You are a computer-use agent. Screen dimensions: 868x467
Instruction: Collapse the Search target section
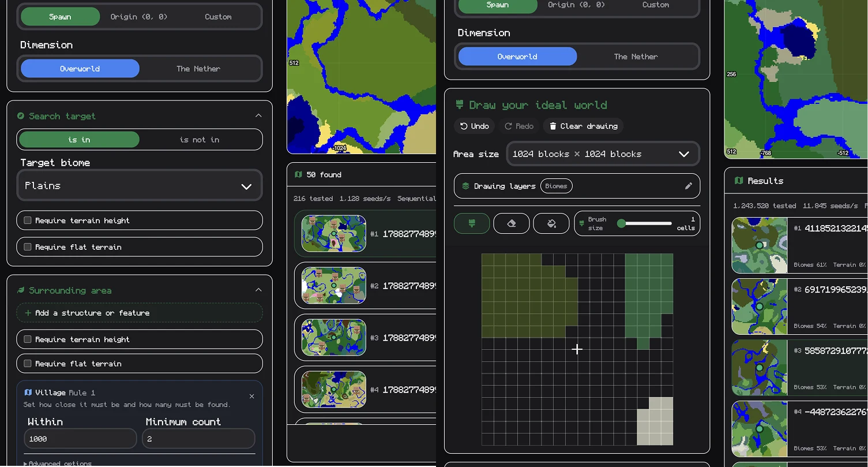pos(258,115)
